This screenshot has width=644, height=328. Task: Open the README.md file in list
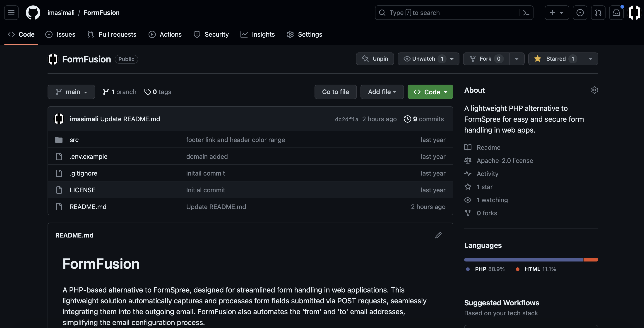pos(88,207)
